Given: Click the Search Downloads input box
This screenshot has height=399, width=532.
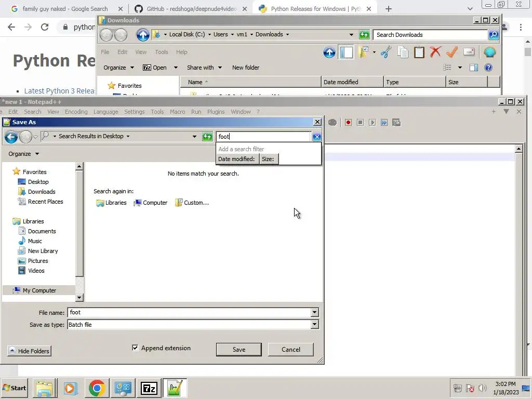Looking at the screenshot, I should (430, 35).
